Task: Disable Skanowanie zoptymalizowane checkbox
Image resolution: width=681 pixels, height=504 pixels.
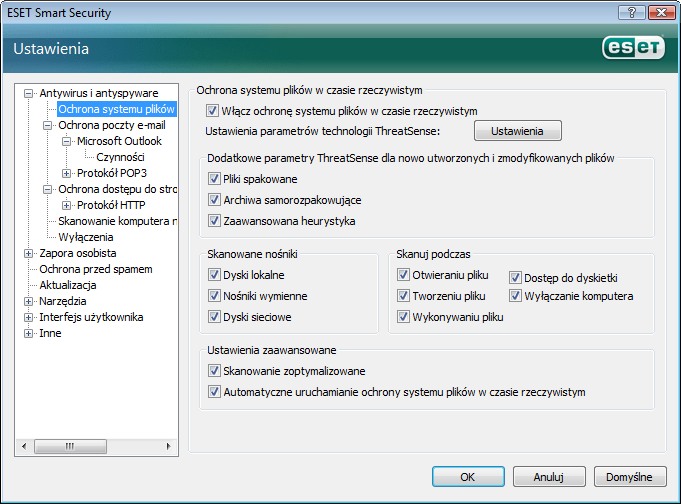Action: [x=214, y=371]
